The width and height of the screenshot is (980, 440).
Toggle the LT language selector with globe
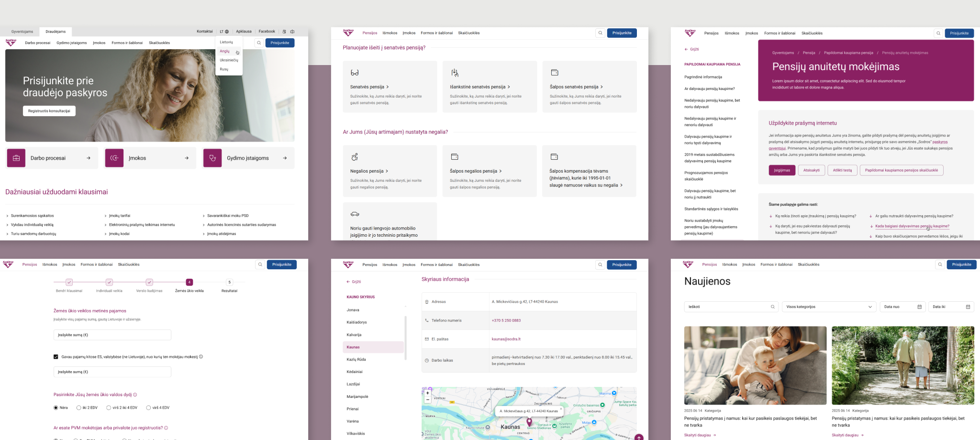224,32
